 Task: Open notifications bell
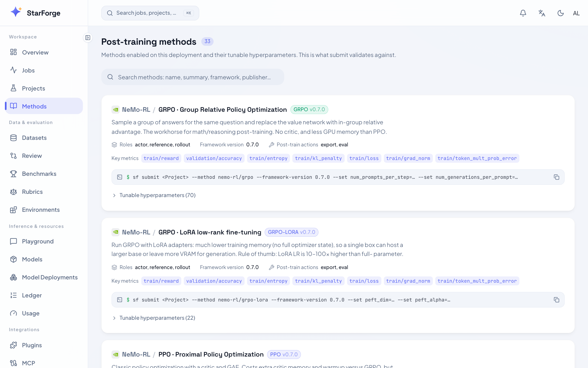pyautogui.click(x=523, y=13)
